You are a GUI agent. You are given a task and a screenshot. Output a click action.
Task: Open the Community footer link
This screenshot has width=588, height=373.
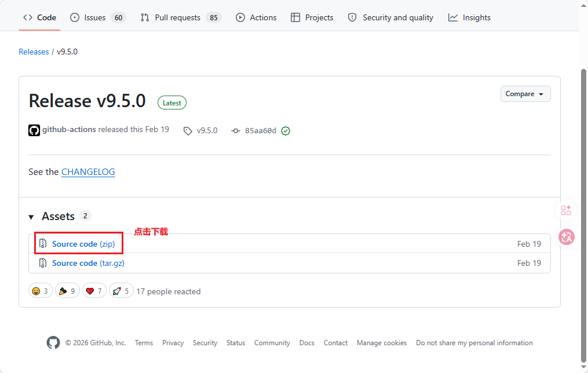272,343
